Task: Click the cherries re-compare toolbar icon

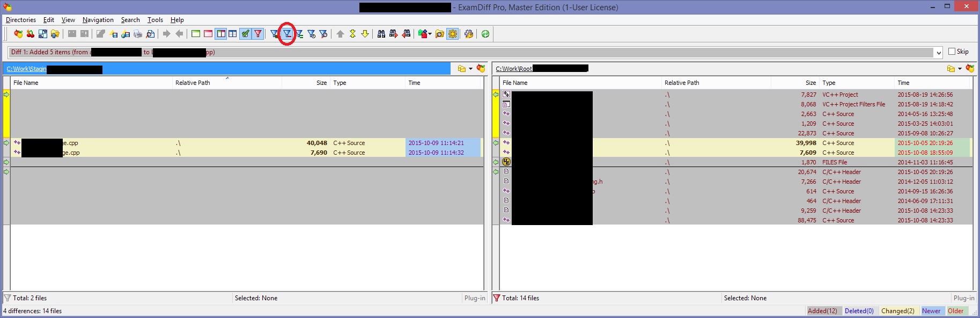Action: point(31,34)
